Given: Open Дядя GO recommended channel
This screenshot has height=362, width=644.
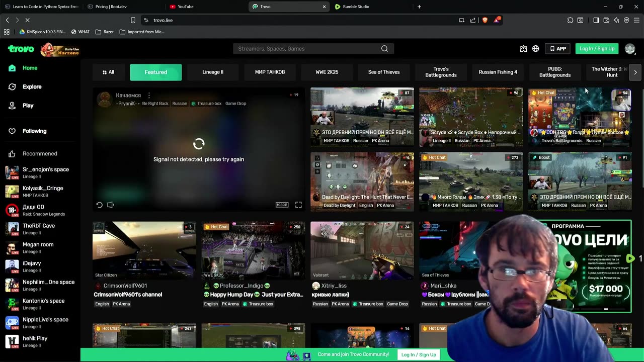Looking at the screenshot, I should 40,210.
